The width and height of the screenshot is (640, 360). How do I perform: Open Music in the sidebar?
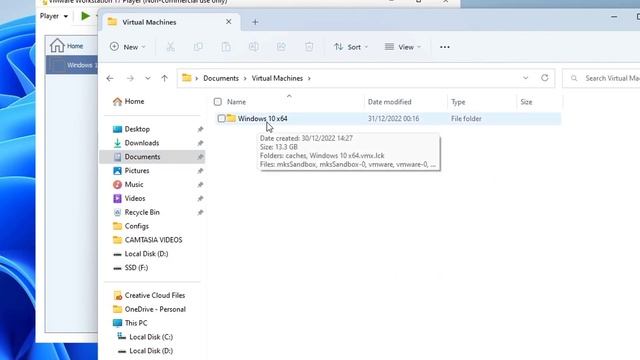(x=134, y=184)
